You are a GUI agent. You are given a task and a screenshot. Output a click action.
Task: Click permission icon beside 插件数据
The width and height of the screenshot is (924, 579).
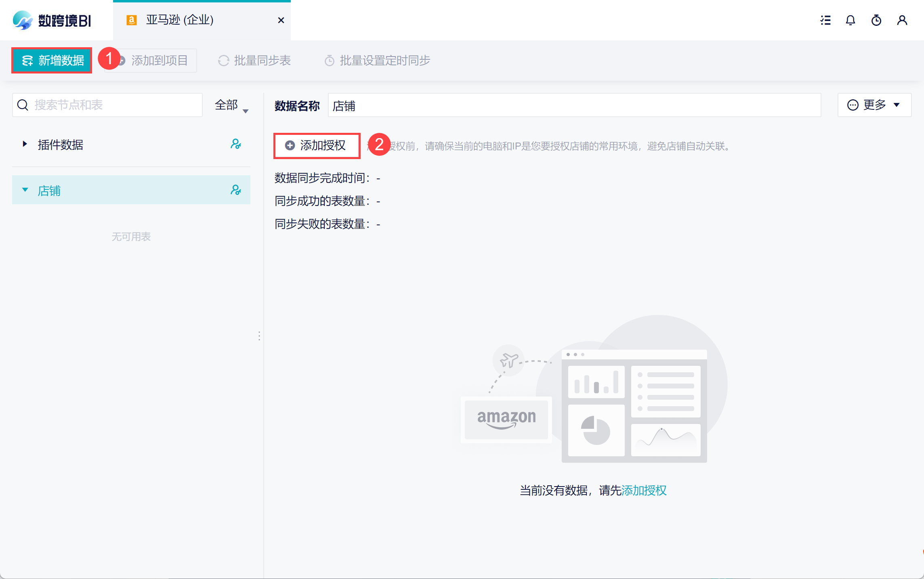click(x=235, y=144)
